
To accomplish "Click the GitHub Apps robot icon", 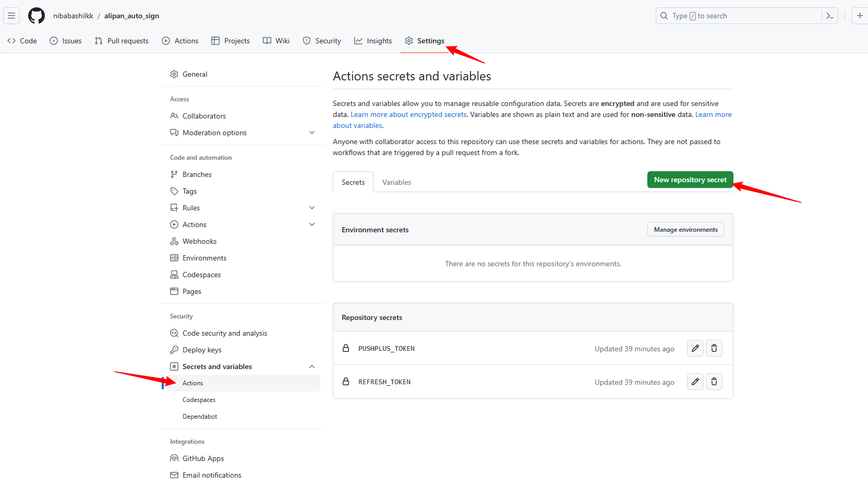I will point(174,458).
